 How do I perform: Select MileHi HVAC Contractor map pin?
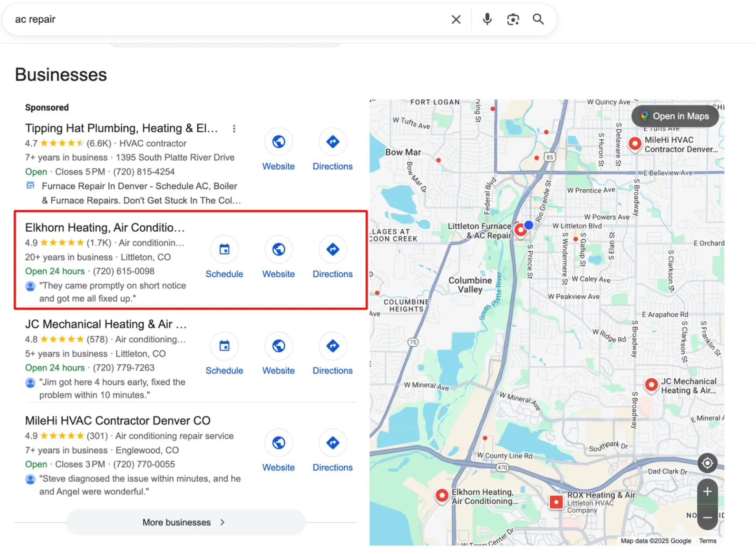pyautogui.click(x=634, y=143)
